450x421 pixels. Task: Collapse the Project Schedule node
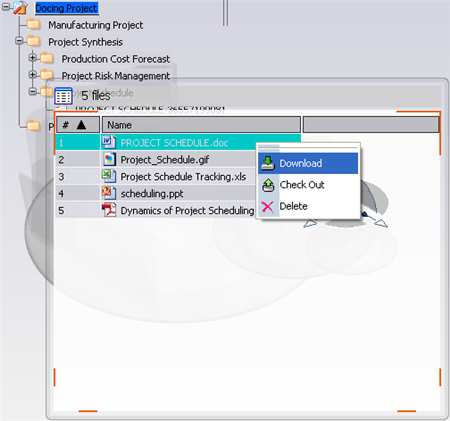click(x=32, y=91)
